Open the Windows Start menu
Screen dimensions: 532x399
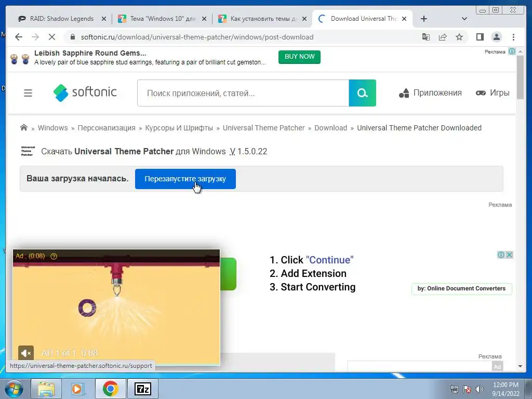pos(14,389)
